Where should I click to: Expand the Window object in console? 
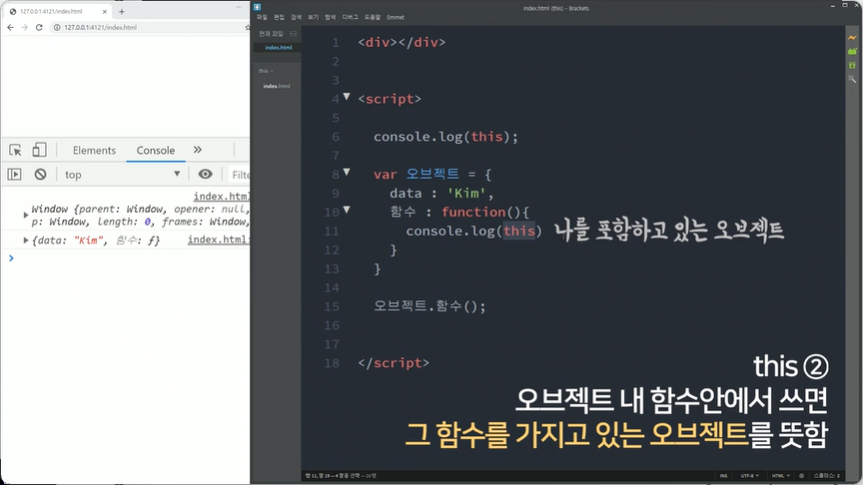pos(25,215)
